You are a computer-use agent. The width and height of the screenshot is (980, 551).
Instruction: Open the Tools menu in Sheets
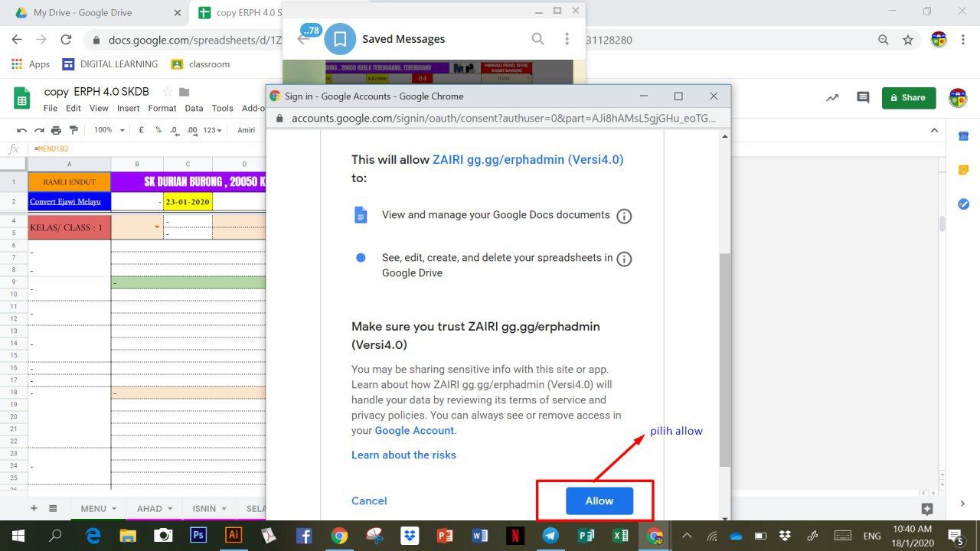[x=223, y=109]
